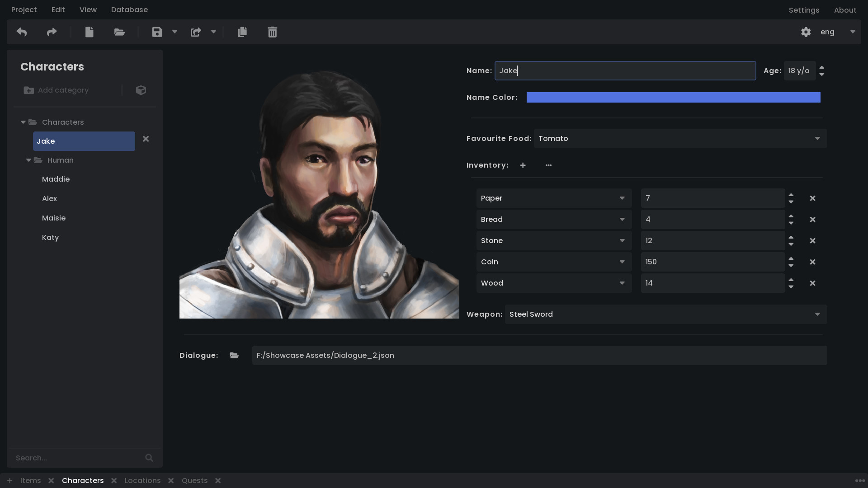Duplicate the entry using the copy icon
Screen dimensions: 868x488
click(x=242, y=32)
